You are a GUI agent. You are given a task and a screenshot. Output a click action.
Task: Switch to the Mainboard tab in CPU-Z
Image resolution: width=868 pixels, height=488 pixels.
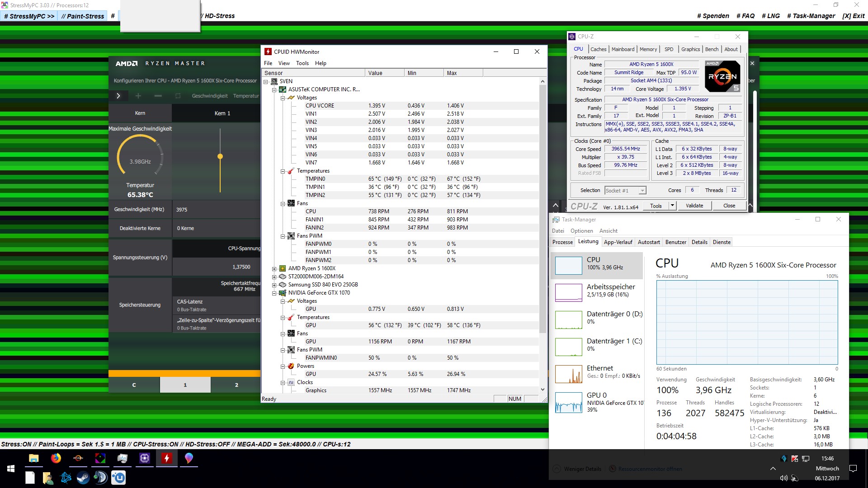[x=623, y=49]
